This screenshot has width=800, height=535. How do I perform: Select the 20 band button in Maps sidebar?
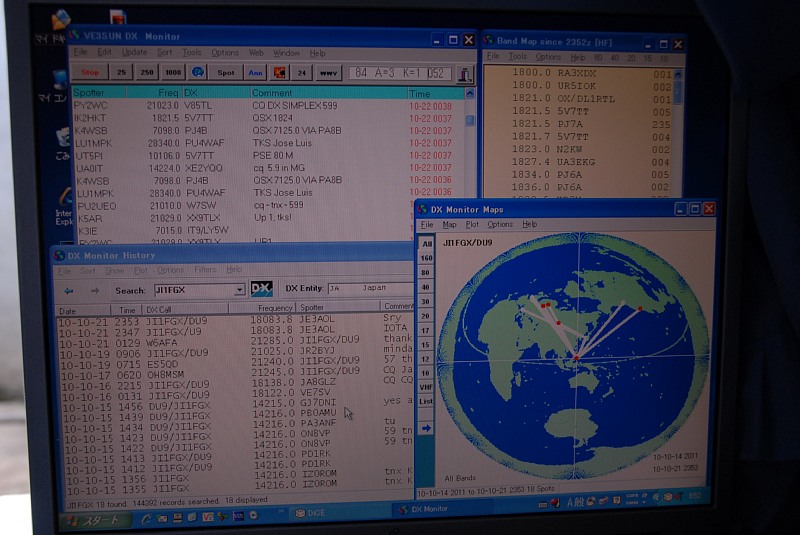[426, 316]
